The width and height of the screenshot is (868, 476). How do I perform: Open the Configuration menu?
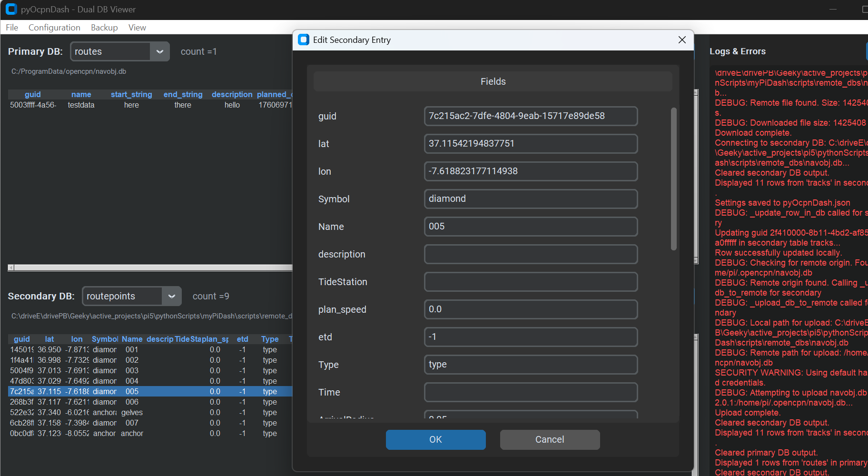coord(54,28)
